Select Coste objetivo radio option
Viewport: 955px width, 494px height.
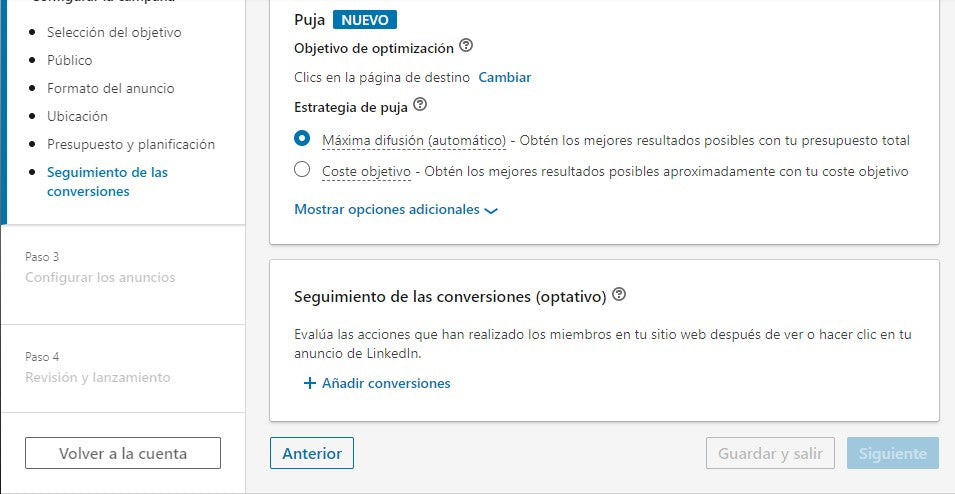pos(302,170)
